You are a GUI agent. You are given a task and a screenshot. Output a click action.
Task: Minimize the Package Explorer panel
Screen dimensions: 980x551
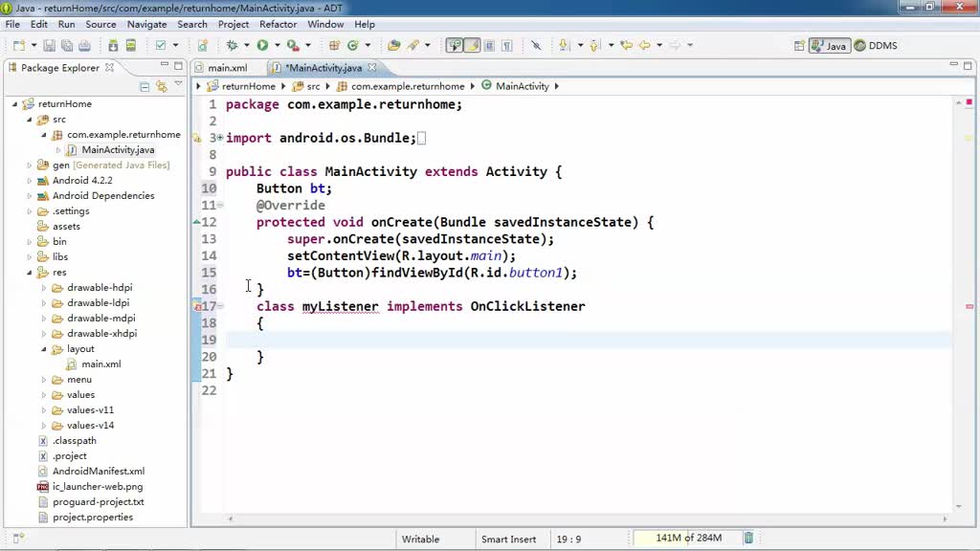(165, 65)
